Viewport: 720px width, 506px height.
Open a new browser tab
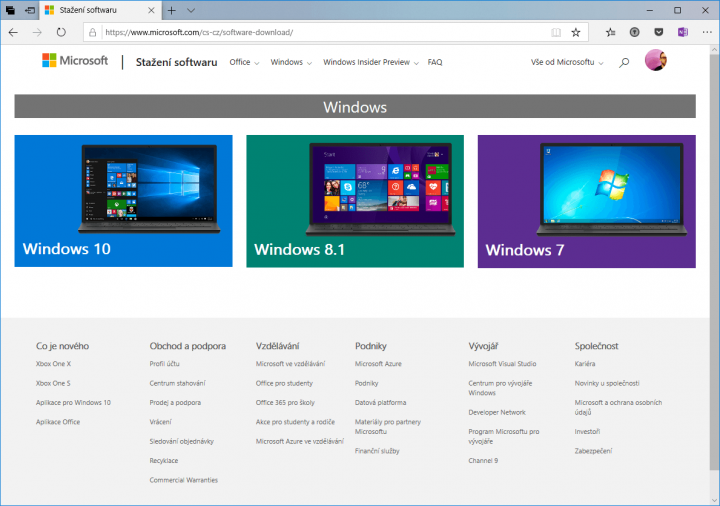pos(172,10)
